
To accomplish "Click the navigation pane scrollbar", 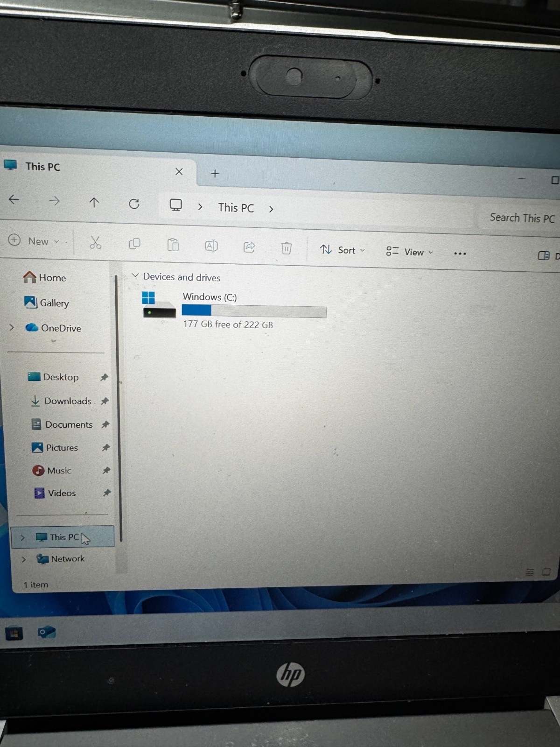I will [119, 409].
